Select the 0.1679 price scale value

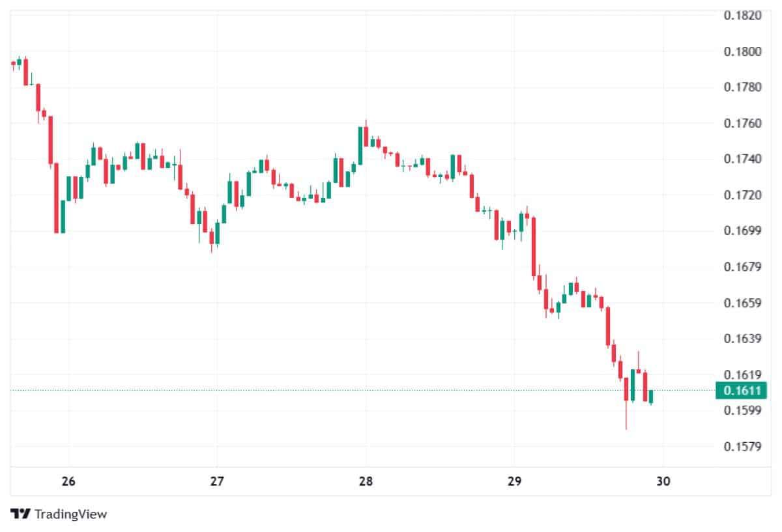[x=743, y=266]
